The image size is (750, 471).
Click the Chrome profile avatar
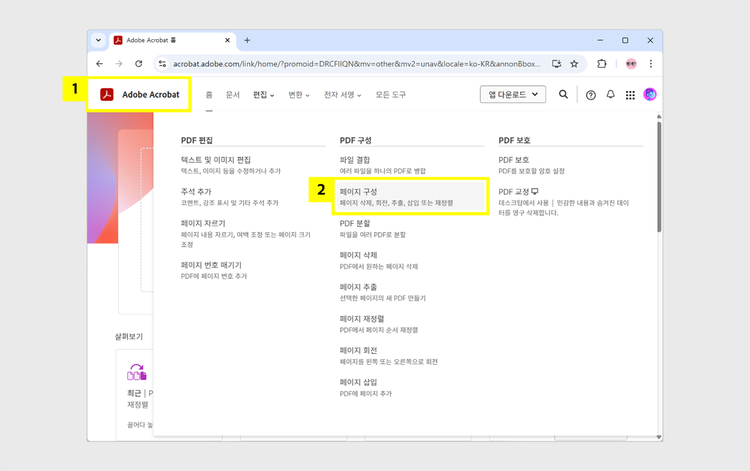[x=631, y=64]
